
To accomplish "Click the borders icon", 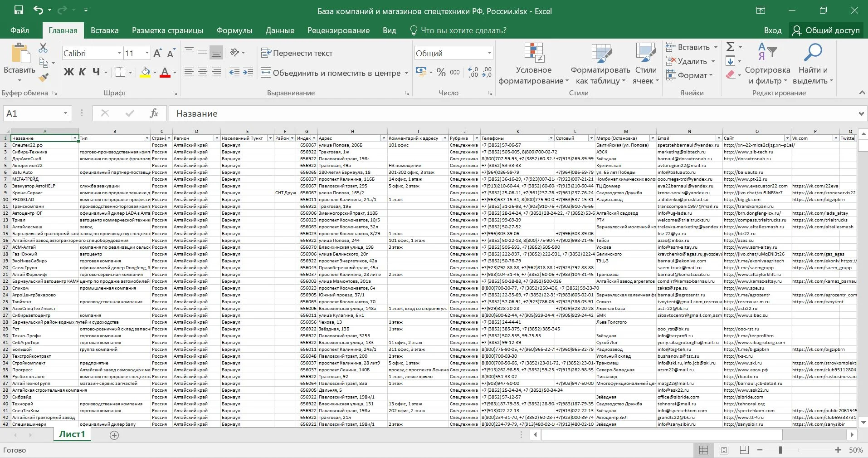I will click(120, 72).
